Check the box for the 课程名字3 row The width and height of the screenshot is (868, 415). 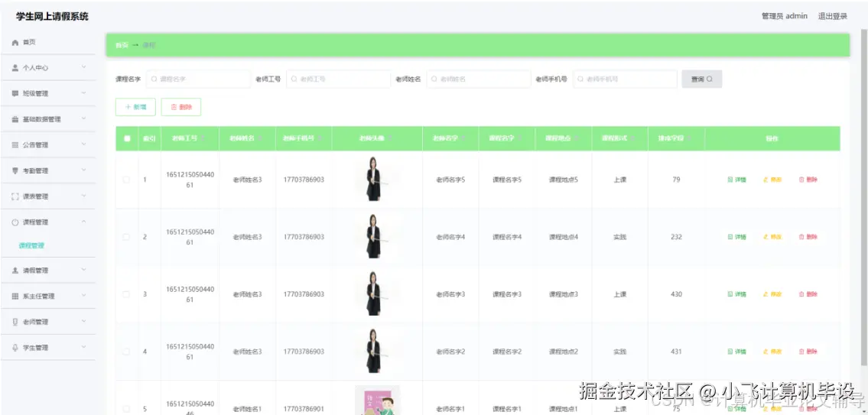point(126,294)
